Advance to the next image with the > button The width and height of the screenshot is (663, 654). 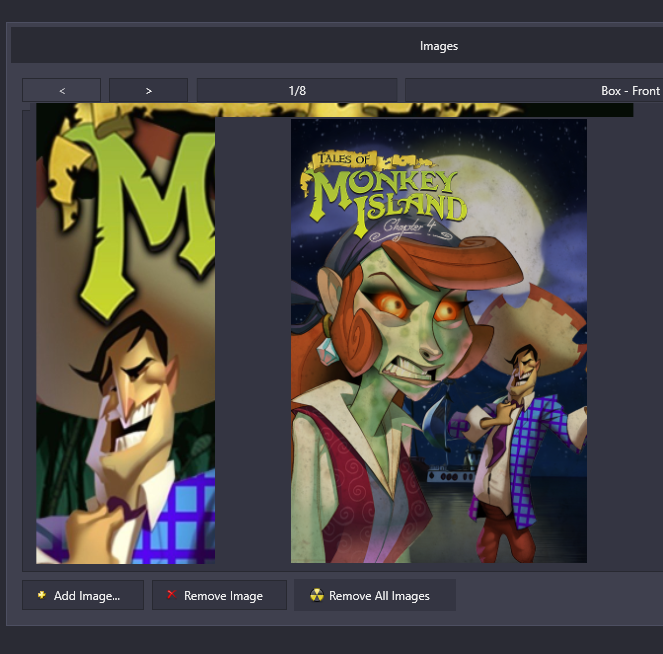coord(148,90)
